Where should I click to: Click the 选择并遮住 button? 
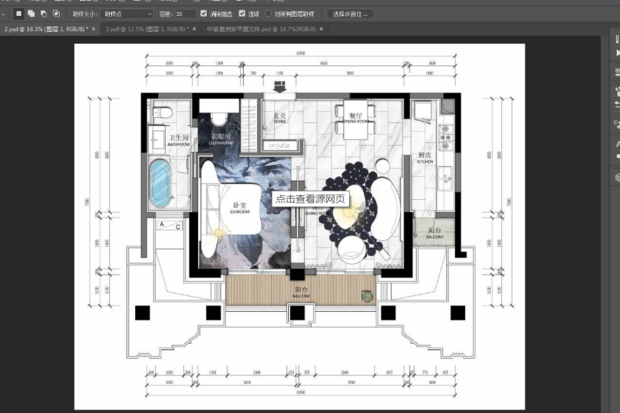(x=350, y=14)
